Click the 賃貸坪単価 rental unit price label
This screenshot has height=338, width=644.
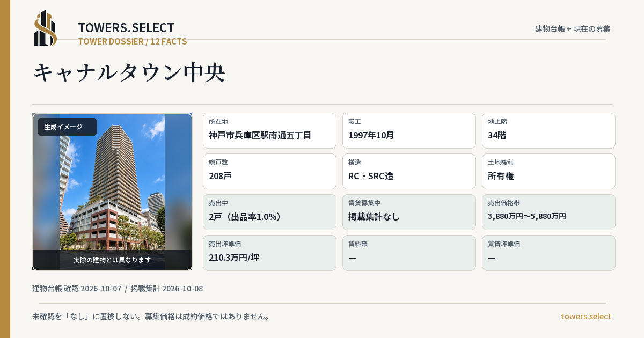(x=504, y=244)
